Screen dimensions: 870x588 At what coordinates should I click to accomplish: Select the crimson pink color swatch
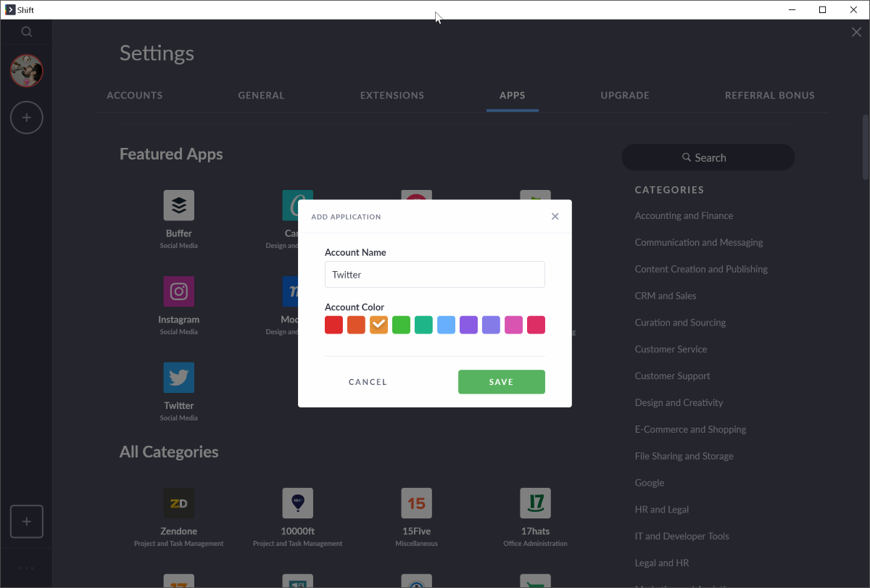(x=536, y=325)
